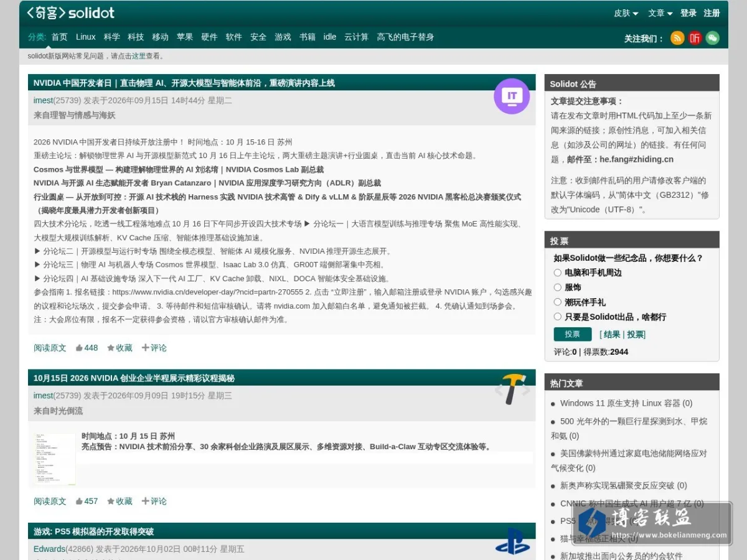
Task: Click the hammer developer topic icon
Action: [513, 390]
